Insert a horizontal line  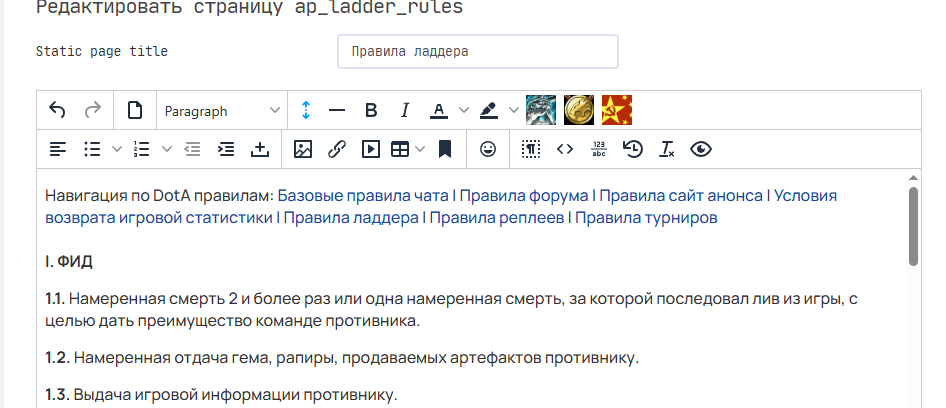(337, 110)
